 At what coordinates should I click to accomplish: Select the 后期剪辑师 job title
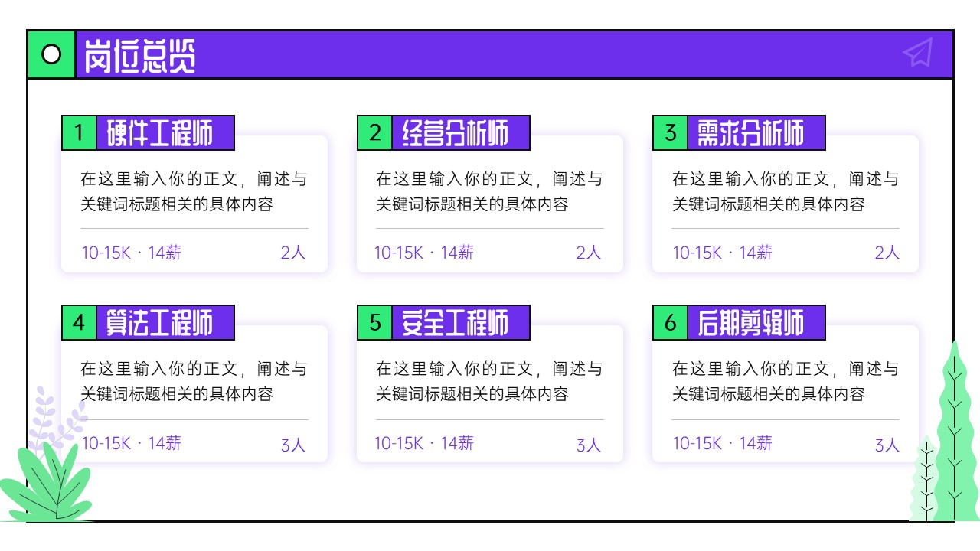pos(750,323)
